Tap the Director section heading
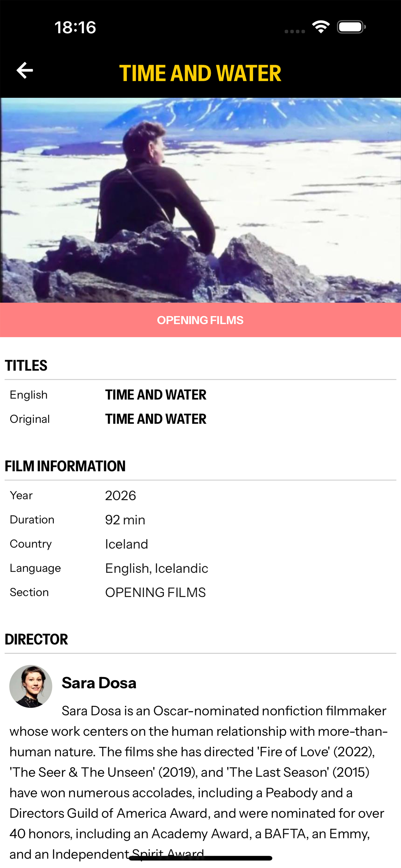Image resolution: width=401 pixels, height=868 pixels. [x=36, y=639]
